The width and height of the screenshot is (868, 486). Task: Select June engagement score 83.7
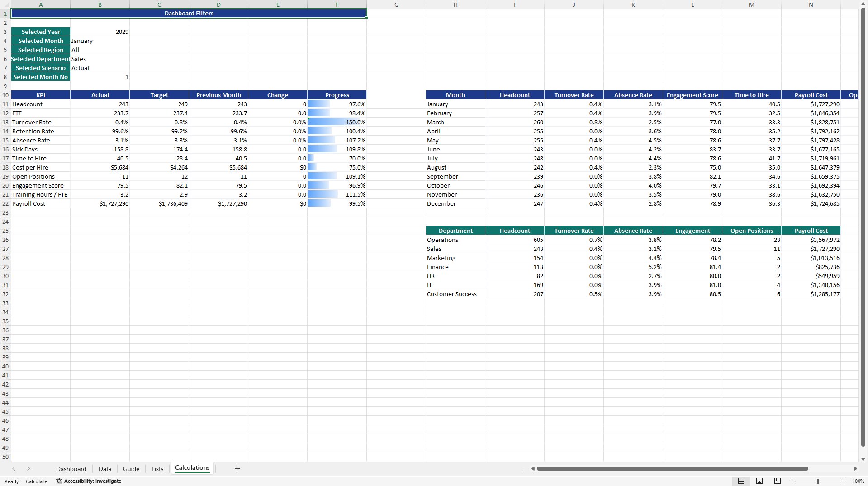pos(692,149)
